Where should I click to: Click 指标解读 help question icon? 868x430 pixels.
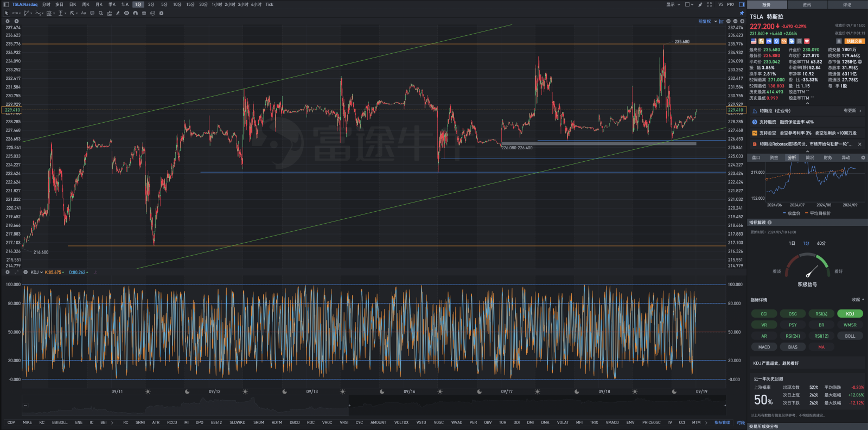point(769,223)
